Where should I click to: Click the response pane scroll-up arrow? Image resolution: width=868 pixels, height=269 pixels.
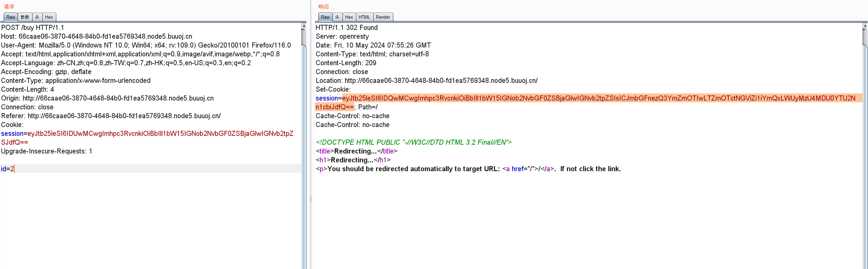click(x=865, y=25)
